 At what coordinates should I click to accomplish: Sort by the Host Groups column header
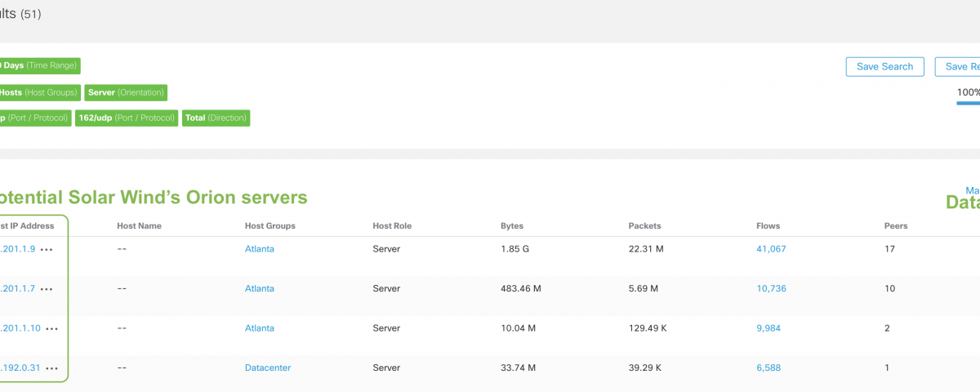[270, 226]
